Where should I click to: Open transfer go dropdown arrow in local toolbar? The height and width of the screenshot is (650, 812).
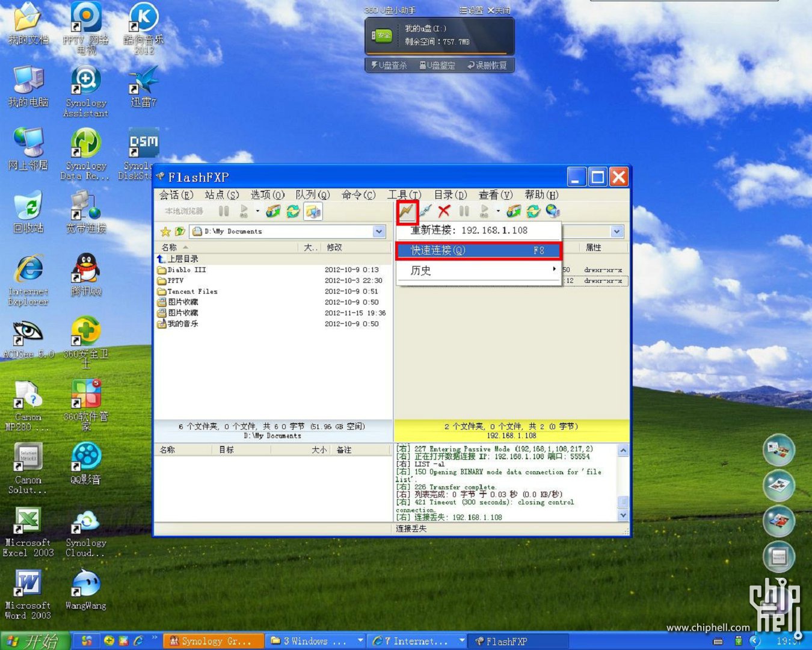[257, 211]
